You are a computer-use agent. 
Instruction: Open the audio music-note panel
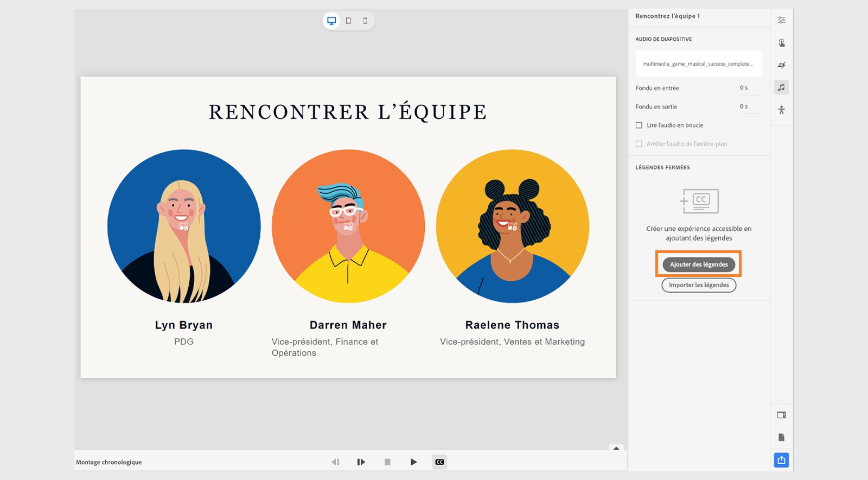781,87
